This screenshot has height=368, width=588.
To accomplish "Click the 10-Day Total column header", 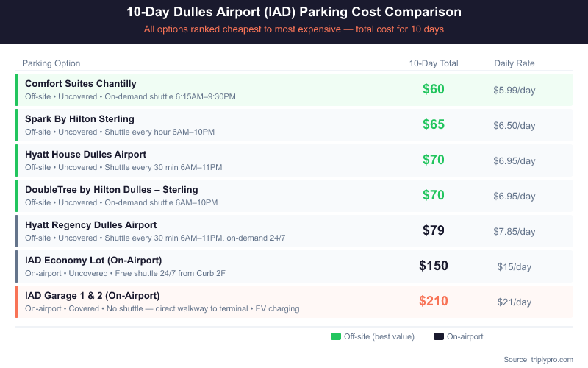I will (434, 63).
